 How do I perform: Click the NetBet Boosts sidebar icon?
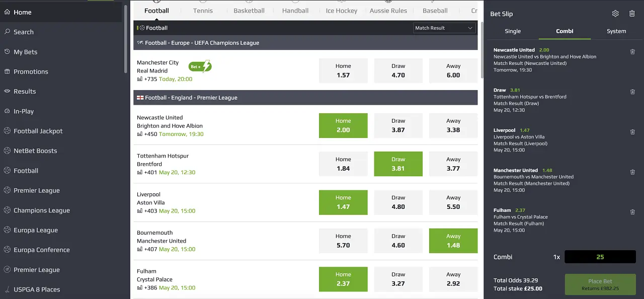click(x=7, y=151)
